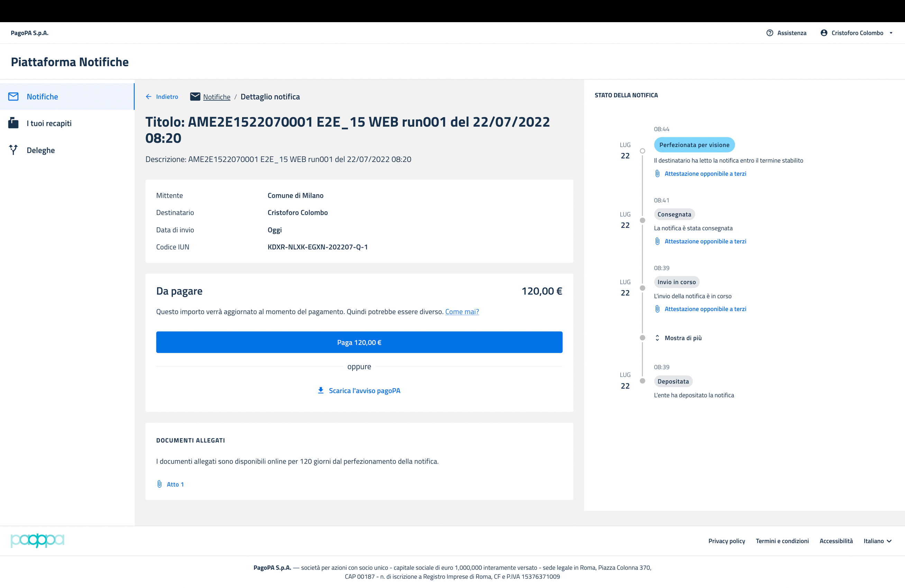Click the help icon next to Assistenza
This screenshot has width=905, height=588.
point(770,33)
